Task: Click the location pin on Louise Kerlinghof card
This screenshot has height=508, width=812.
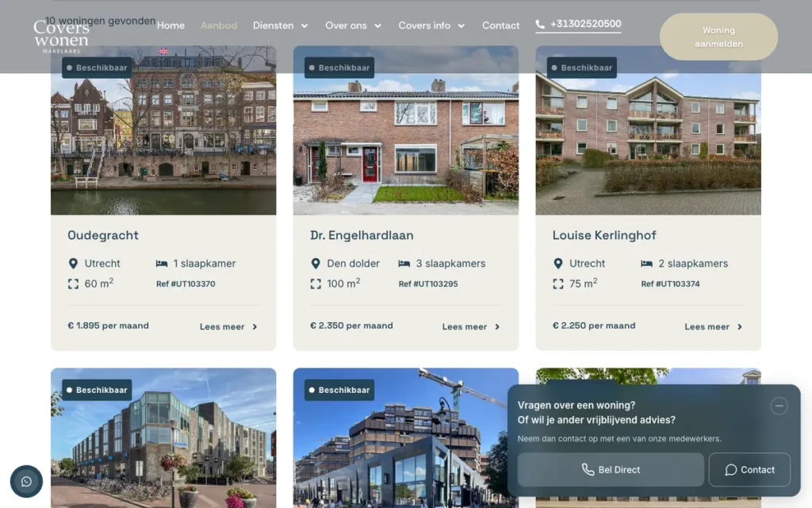Action: [x=557, y=264]
